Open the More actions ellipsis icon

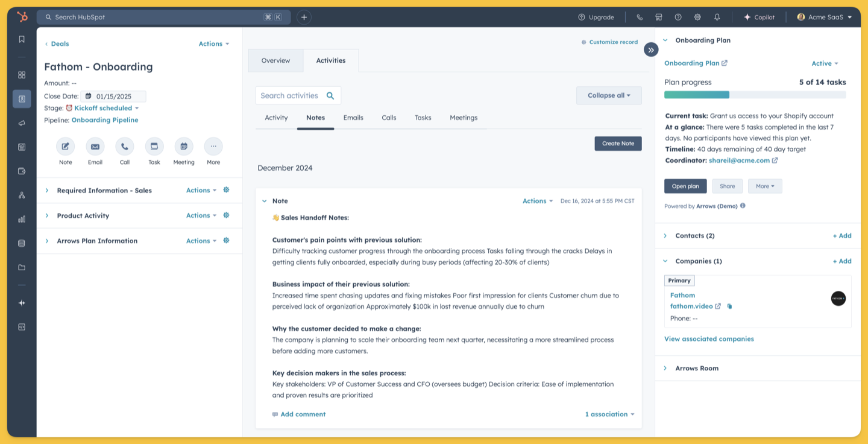[213, 146]
